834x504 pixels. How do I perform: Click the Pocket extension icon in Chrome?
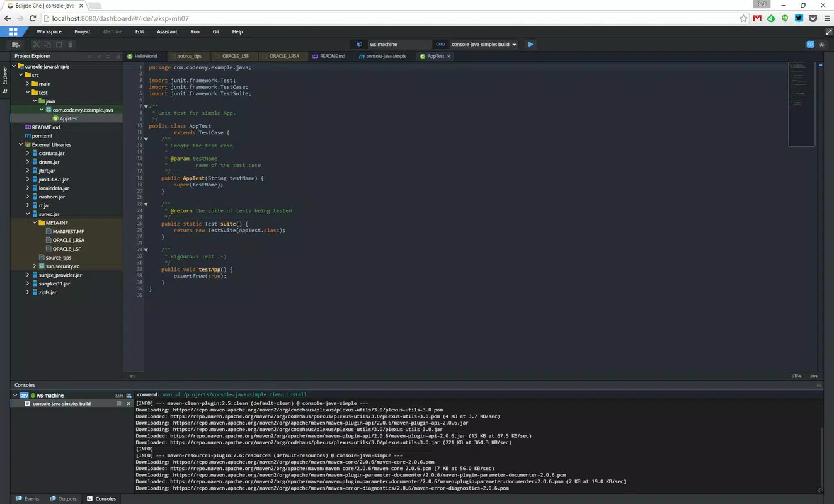pyautogui.click(x=813, y=18)
